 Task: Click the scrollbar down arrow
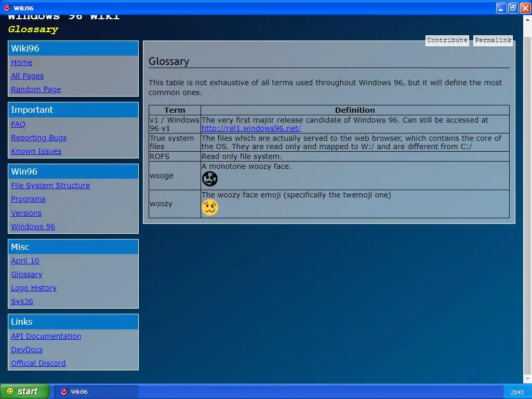[x=527, y=379]
